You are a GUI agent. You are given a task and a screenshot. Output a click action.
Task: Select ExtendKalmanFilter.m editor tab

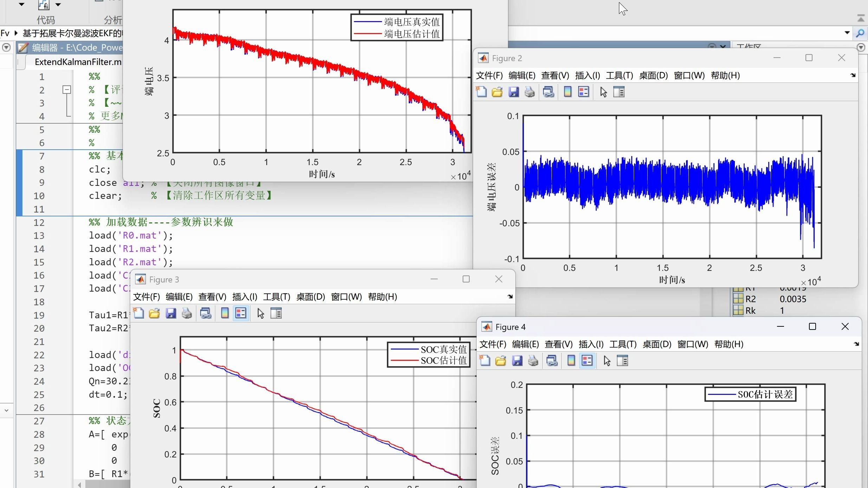point(78,62)
